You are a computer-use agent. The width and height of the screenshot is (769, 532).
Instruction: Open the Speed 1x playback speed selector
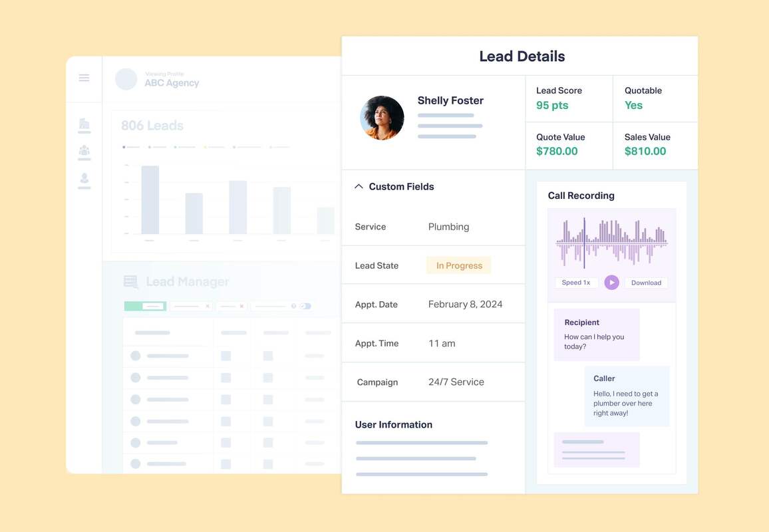click(575, 282)
